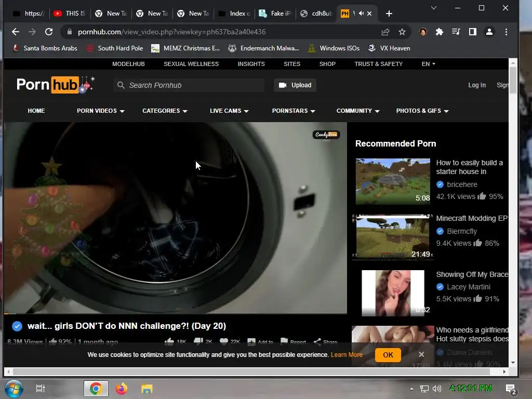The height and width of the screenshot is (399, 532).
Task: Open the Windows Start button
Action: (x=14, y=389)
